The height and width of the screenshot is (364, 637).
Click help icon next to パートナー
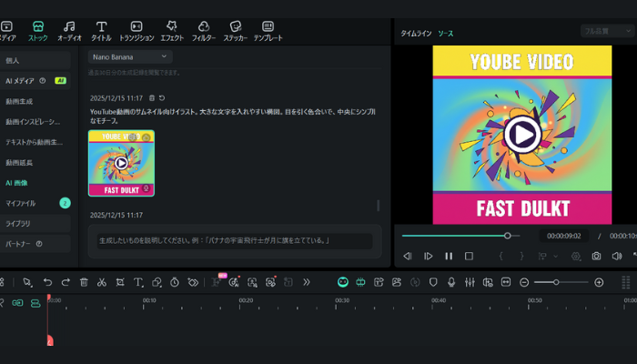pyautogui.click(x=39, y=244)
